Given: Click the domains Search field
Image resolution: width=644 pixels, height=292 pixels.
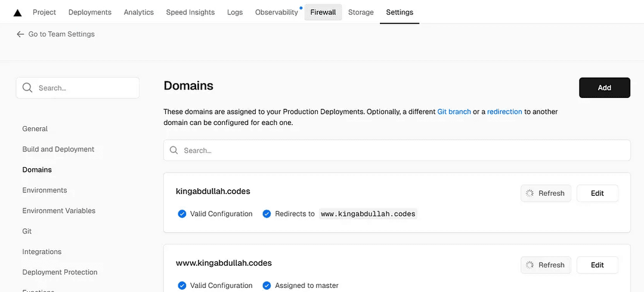Looking at the screenshot, I should 397,150.
